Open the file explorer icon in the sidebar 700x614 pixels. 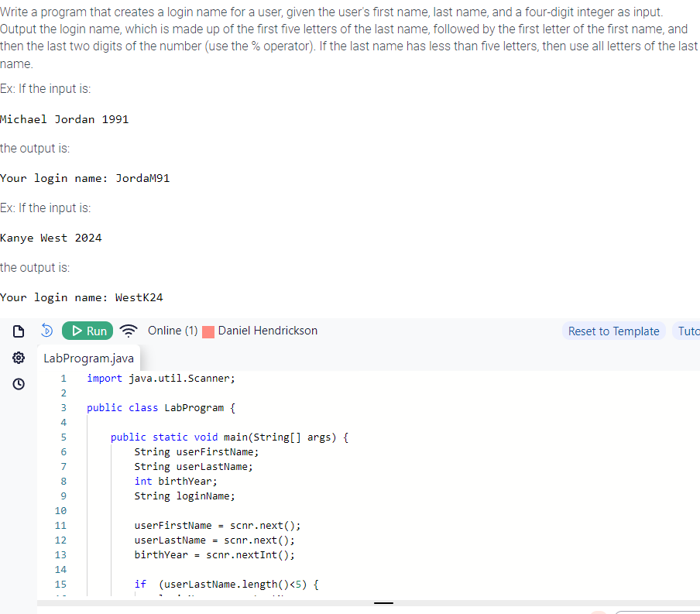tap(19, 331)
